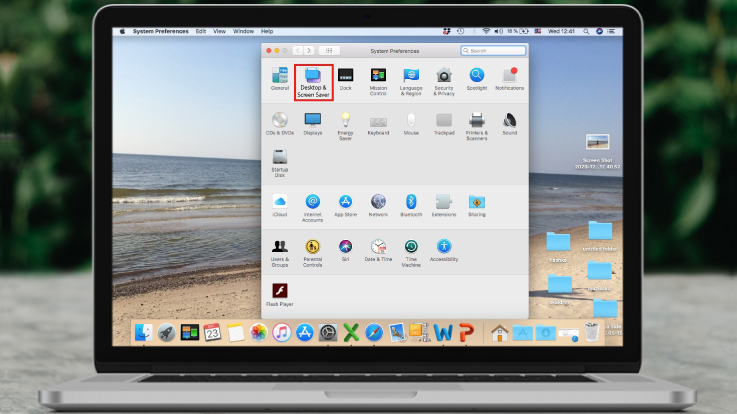Open Accessibility preferences
This screenshot has height=414, width=737.
pos(443,250)
